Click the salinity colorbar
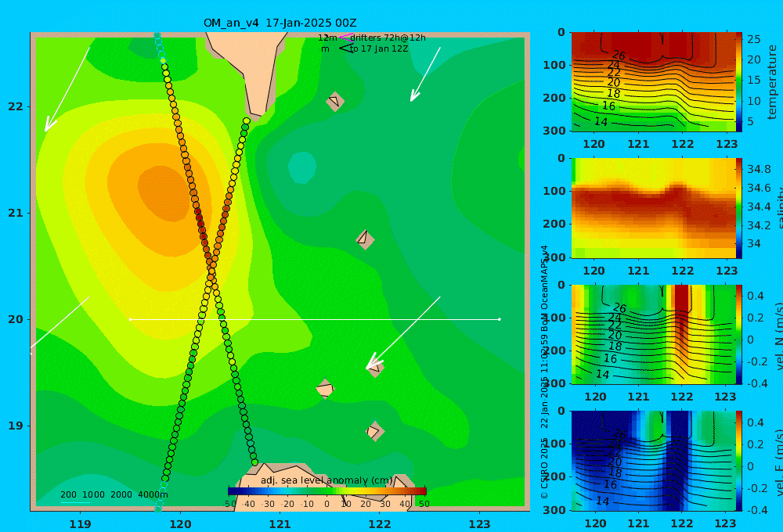Screen dimensions: 783x532 click(x=739, y=208)
